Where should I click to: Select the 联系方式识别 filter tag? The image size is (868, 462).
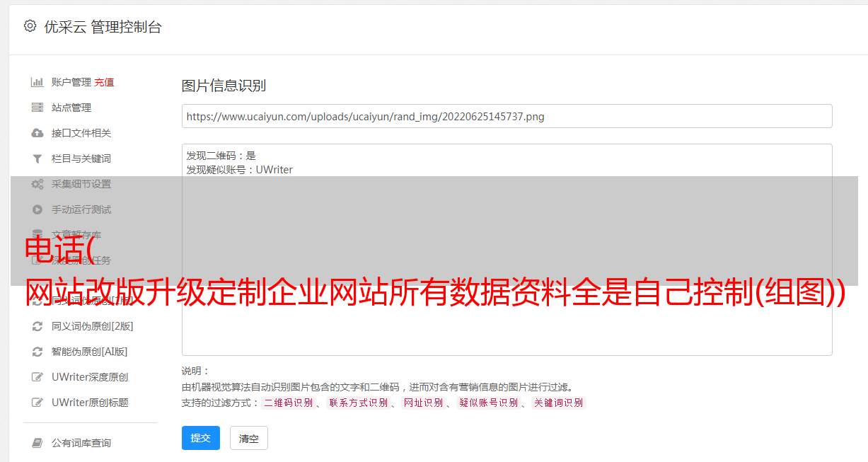pyautogui.click(x=358, y=403)
